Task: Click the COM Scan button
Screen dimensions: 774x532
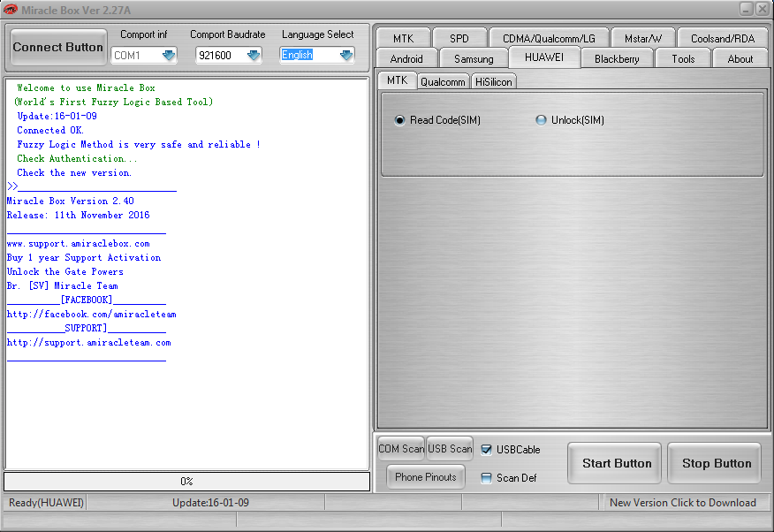Action: pyautogui.click(x=401, y=449)
